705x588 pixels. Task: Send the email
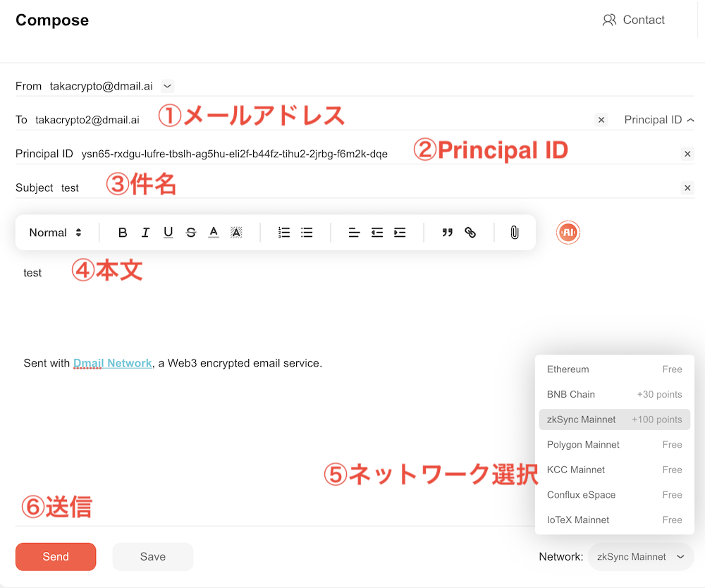(x=55, y=556)
